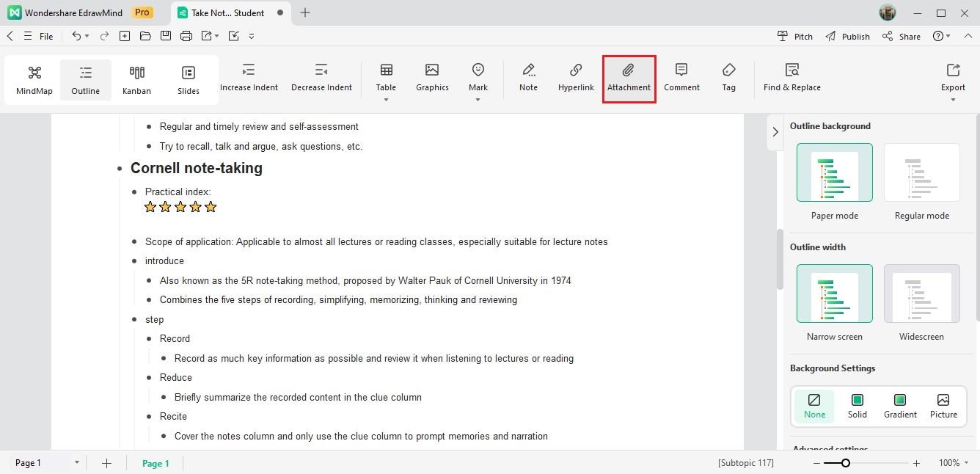Switch to Slides view
Viewport: 980px width, 474px height.
pyautogui.click(x=189, y=79)
